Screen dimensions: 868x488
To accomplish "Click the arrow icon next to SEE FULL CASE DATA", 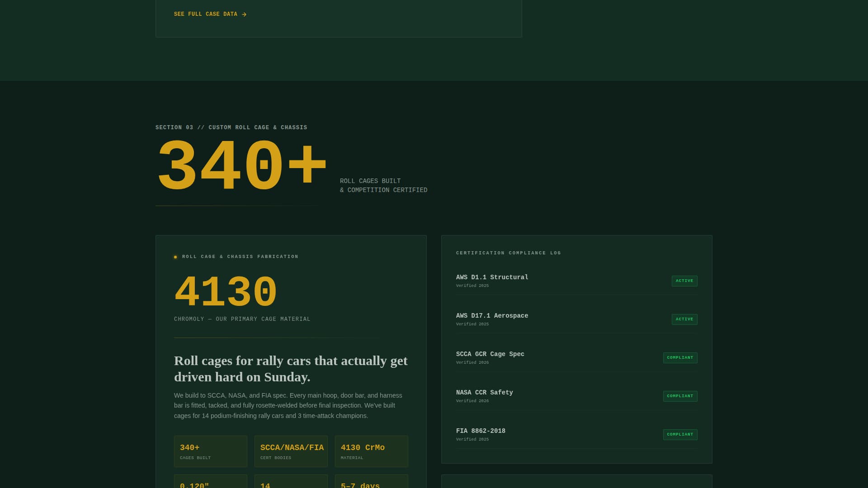I will pos(244,14).
